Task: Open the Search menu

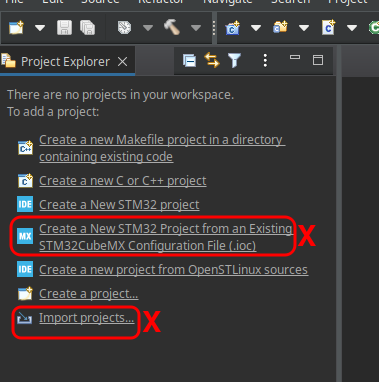Action: click(x=290, y=2)
